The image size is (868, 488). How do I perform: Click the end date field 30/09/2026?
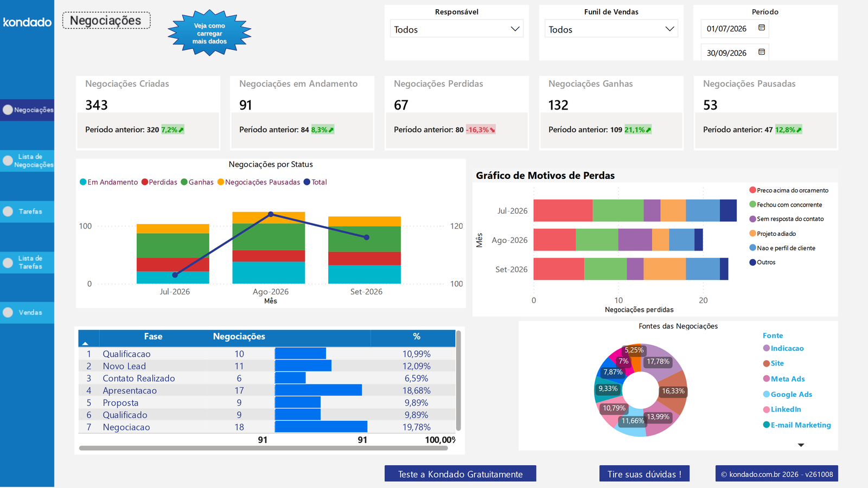pos(735,53)
